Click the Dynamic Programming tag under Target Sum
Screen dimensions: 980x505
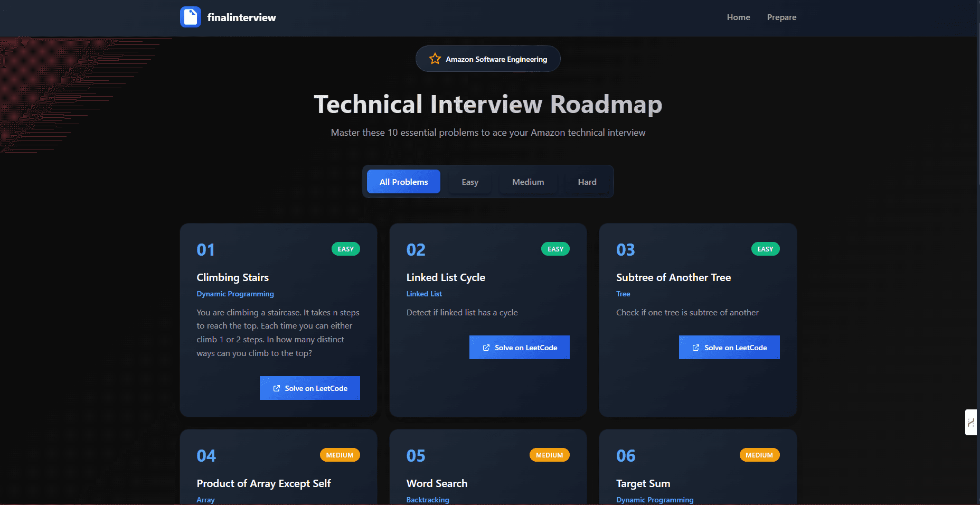[x=655, y=500]
